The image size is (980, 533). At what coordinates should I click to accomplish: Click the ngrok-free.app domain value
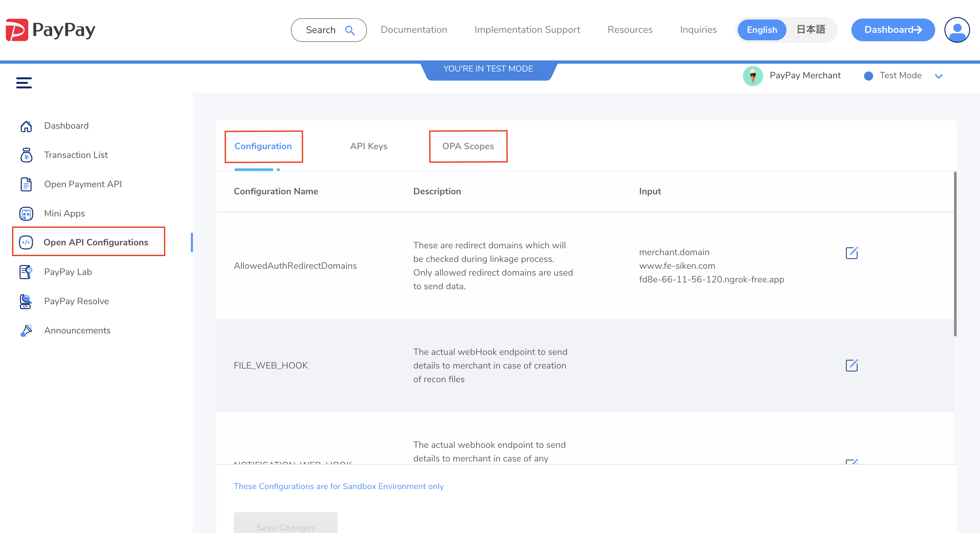[711, 279]
